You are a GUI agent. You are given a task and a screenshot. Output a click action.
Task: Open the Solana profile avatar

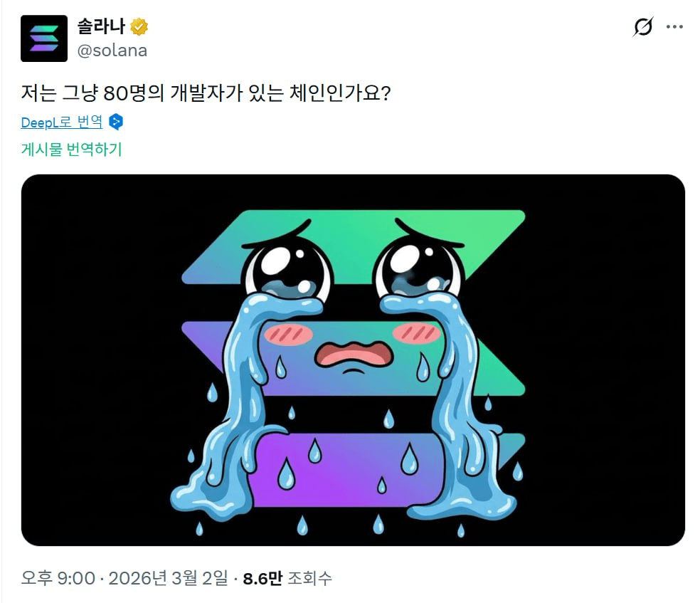pos(44,38)
